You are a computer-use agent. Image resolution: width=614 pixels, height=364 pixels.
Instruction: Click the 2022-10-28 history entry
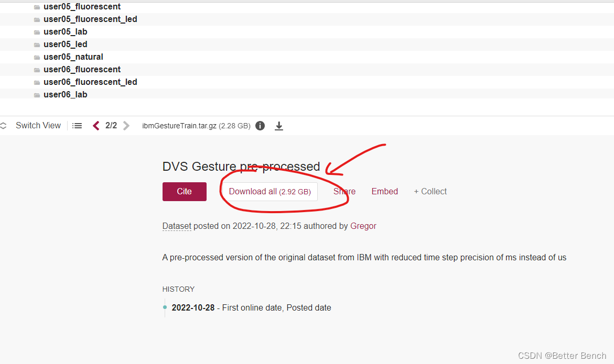[x=251, y=308]
